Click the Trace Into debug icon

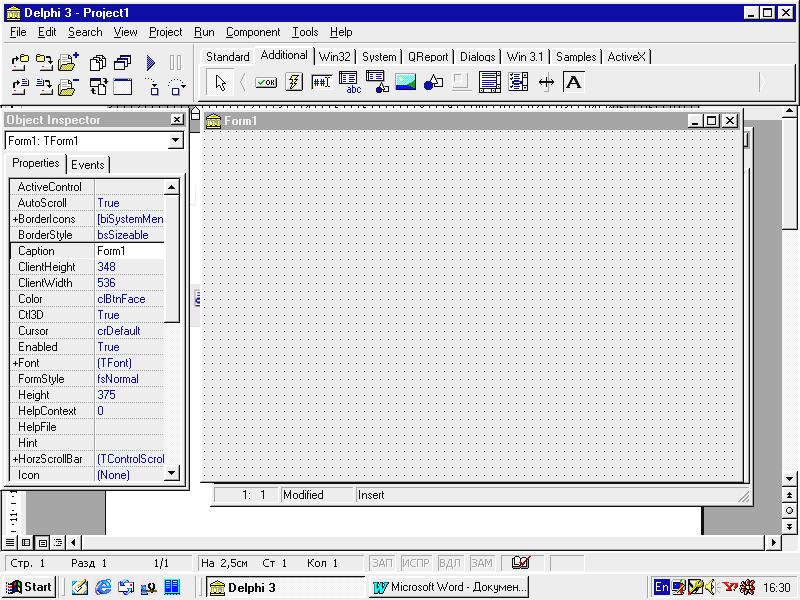pos(152,87)
